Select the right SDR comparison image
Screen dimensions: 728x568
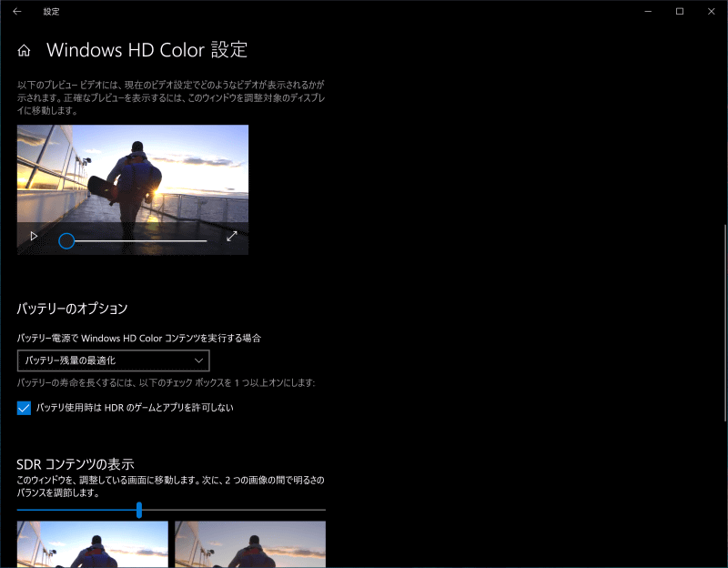tap(250, 546)
